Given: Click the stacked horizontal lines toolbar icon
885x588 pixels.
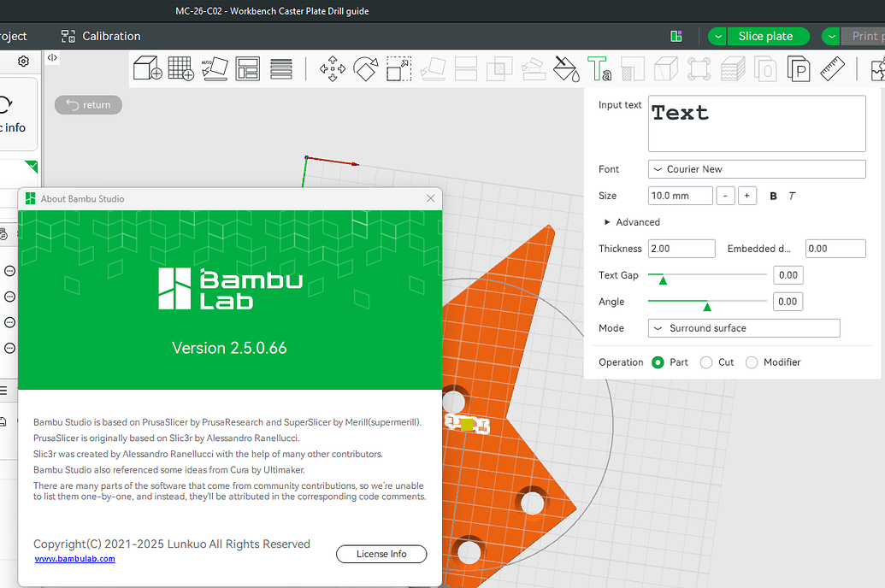Looking at the screenshot, I should coord(281,69).
